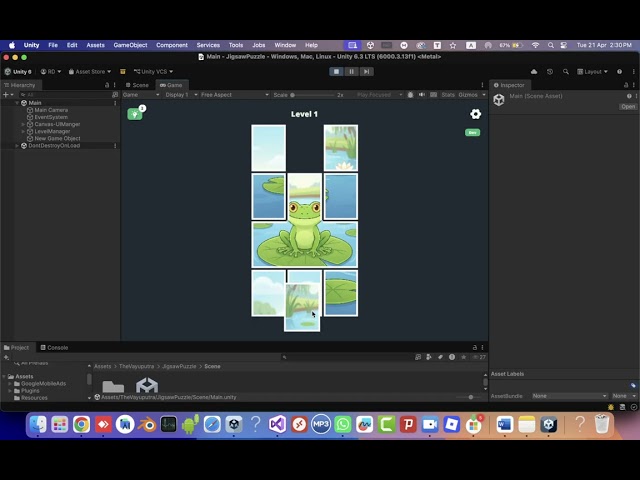
Task: Switch to the Scene tab
Action: pyautogui.click(x=137, y=85)
